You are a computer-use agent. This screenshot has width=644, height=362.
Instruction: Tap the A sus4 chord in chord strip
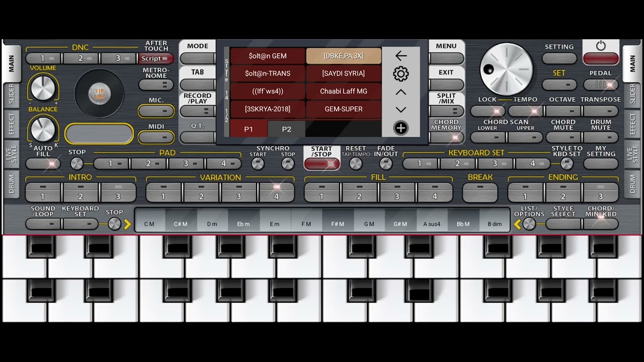[432, 221]
